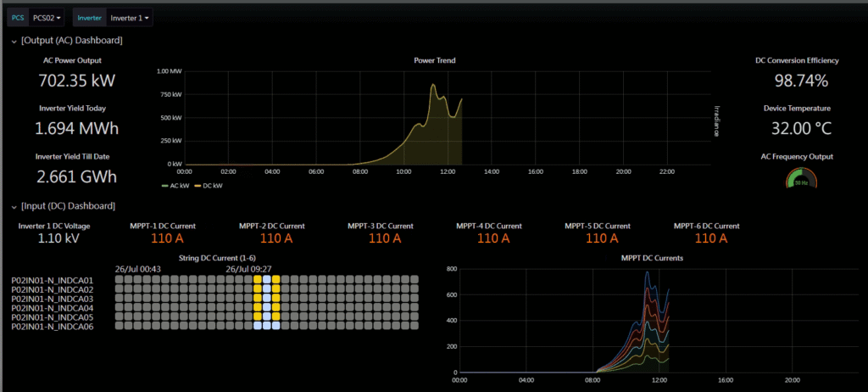
Task: Click the first light-blue cell in P02IN01-N_INDCA06 row
Action: pyautogui.click(x=258, y=326)
